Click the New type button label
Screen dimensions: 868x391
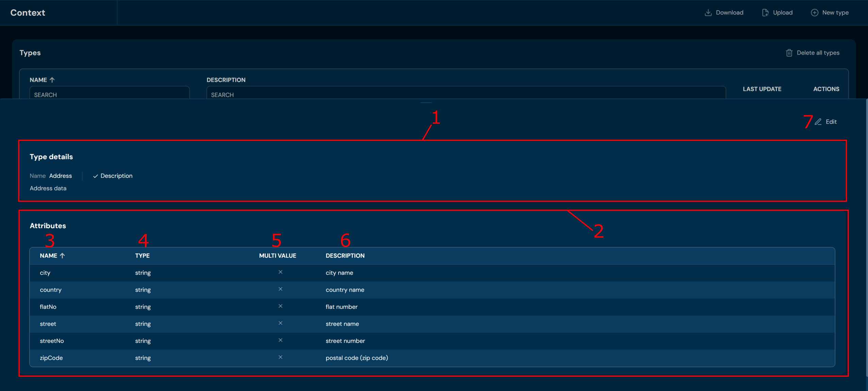pos(835,13)
